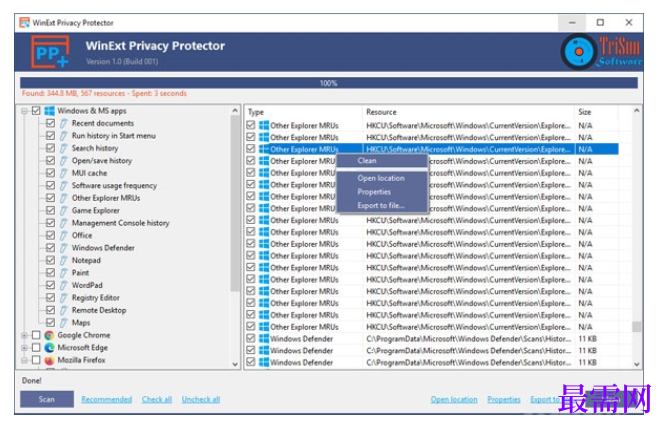This screenshot has width=670, height=430.
Task: Click the brush icon beside Remote Desktop
Action: pyautogui.click(x=64, y=310)
